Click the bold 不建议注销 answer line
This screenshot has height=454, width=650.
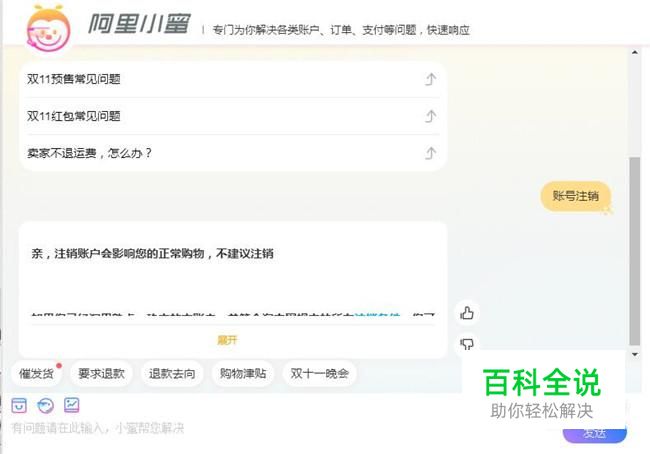(153, 253)
